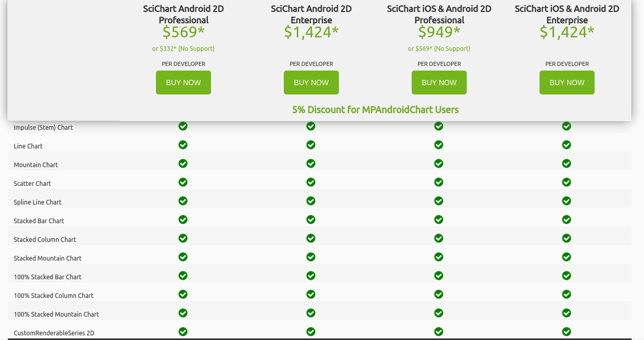Click Stacked Bar Chart checkmark under iOS & Android Professional
Screen dimensions: 644x340
(439, 220)
